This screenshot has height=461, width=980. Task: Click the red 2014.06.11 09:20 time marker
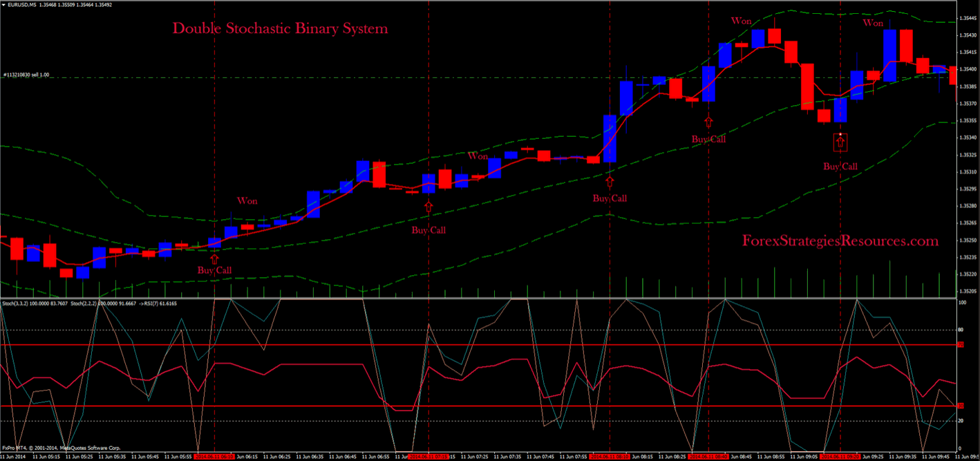[840, 457]
